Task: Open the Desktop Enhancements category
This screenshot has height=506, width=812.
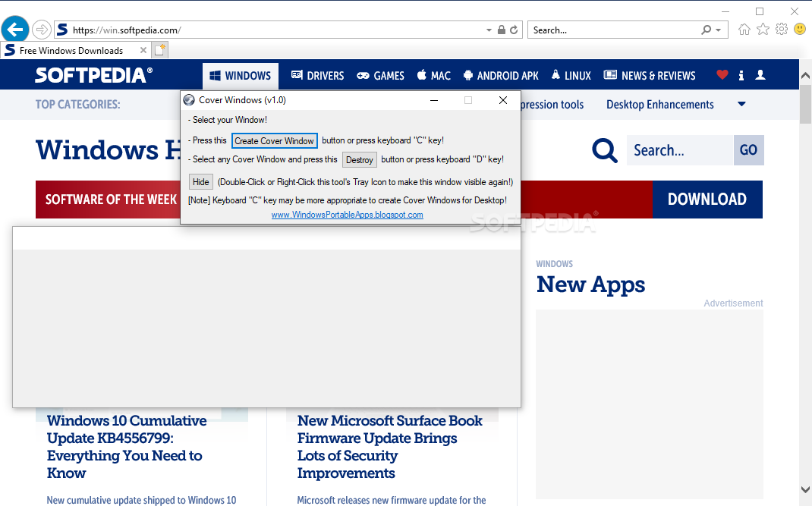Action: pos(659,105)
